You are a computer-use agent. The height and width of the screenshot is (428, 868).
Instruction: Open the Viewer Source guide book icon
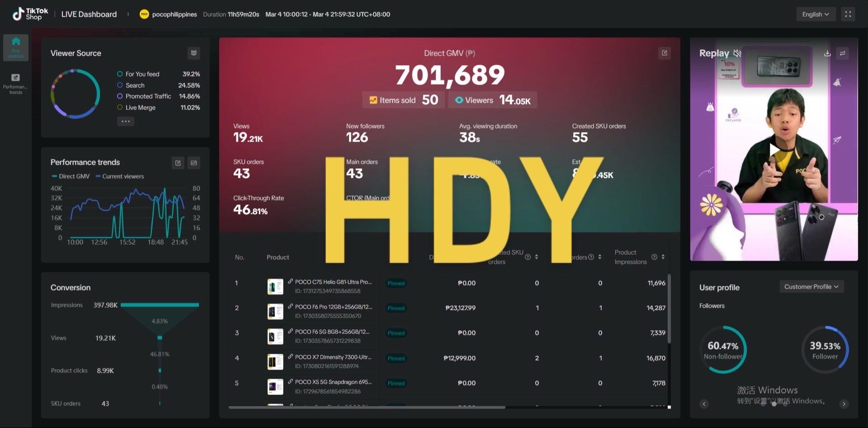tap(193, 53)
